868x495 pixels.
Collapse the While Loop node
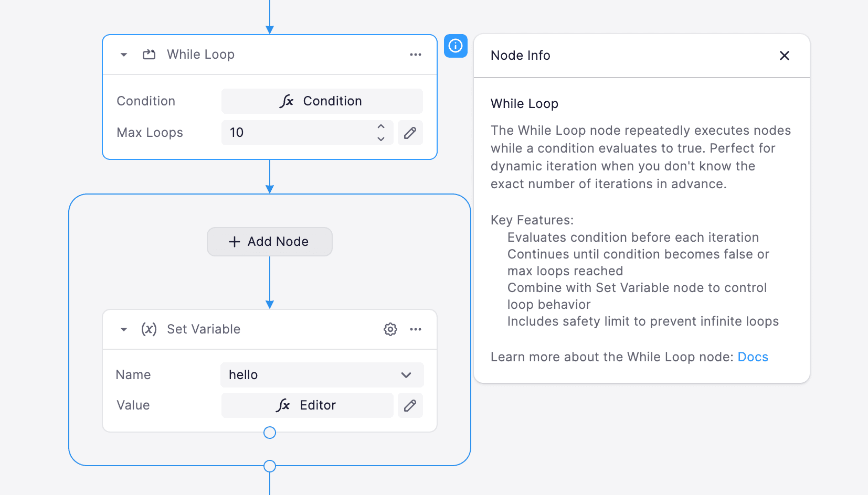click(x=123, y=54)
